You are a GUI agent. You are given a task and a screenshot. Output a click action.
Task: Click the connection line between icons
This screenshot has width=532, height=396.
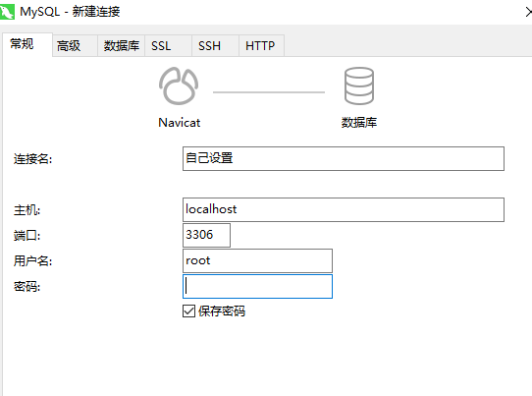coord(269,92)
